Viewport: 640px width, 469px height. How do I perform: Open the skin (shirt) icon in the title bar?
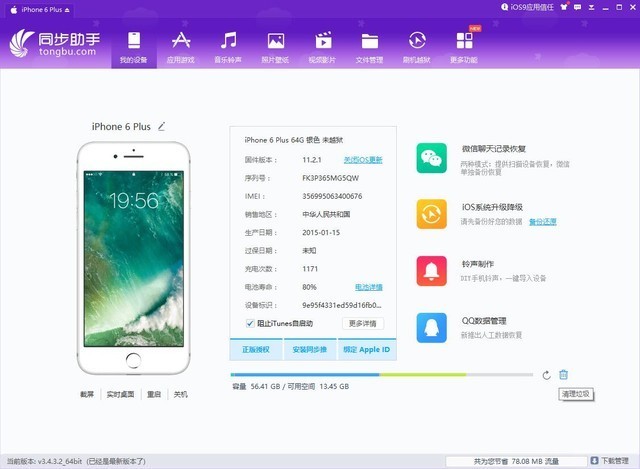point(564,7)
